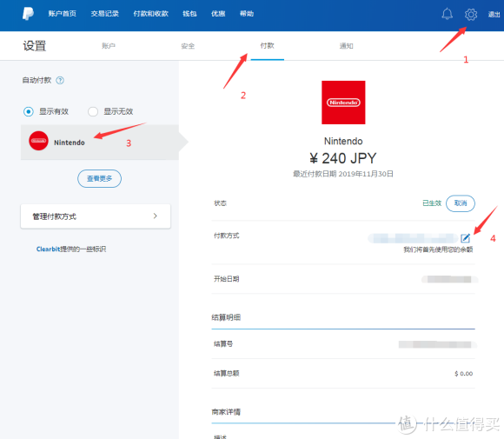
Task: Switch to the 安全 settings tab
Action: (x=188, y=46)
